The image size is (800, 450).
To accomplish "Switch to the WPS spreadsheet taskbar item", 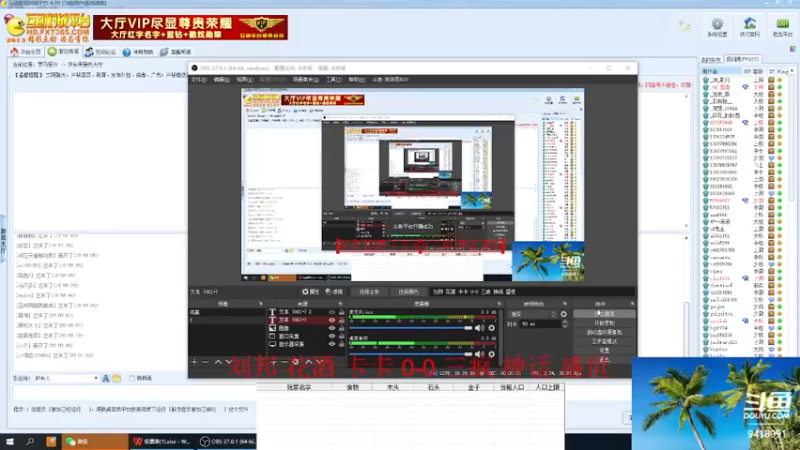I will coord(161,441).
